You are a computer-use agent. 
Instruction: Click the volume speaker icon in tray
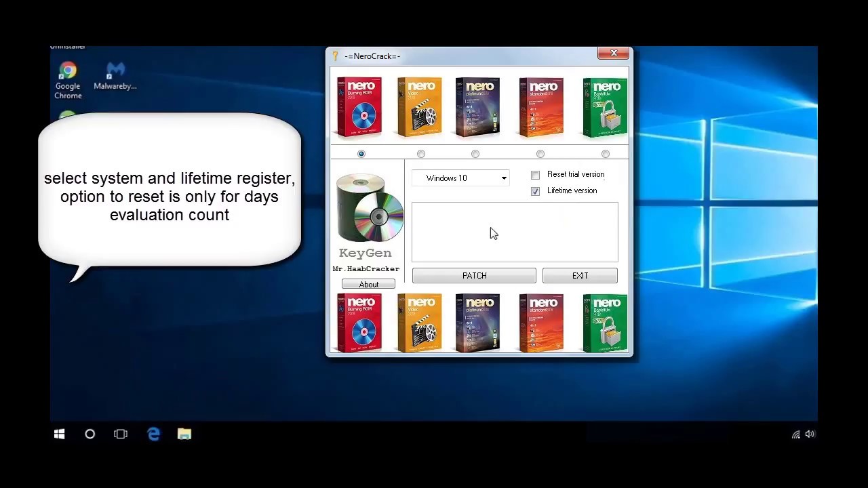810,434
